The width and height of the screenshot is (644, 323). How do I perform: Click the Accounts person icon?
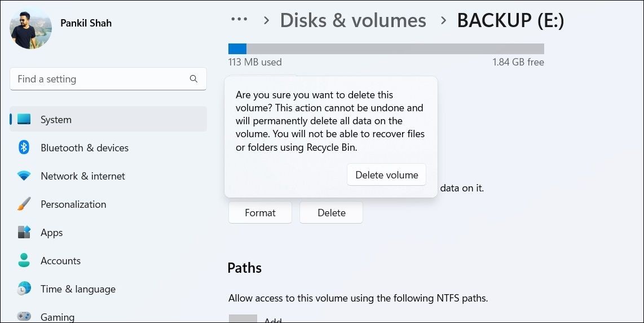coord(24,260)
